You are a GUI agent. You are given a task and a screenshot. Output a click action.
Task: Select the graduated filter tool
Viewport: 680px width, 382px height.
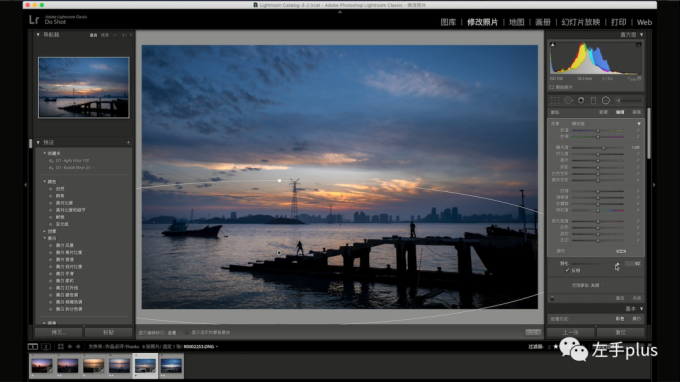tap(593, 101)
